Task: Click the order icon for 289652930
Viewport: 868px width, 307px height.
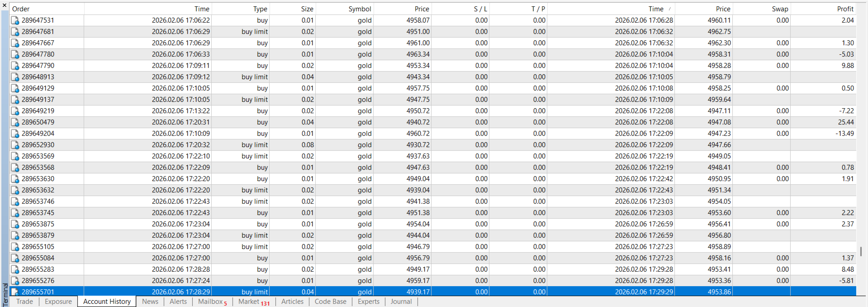Action: [x=15, y=145]
